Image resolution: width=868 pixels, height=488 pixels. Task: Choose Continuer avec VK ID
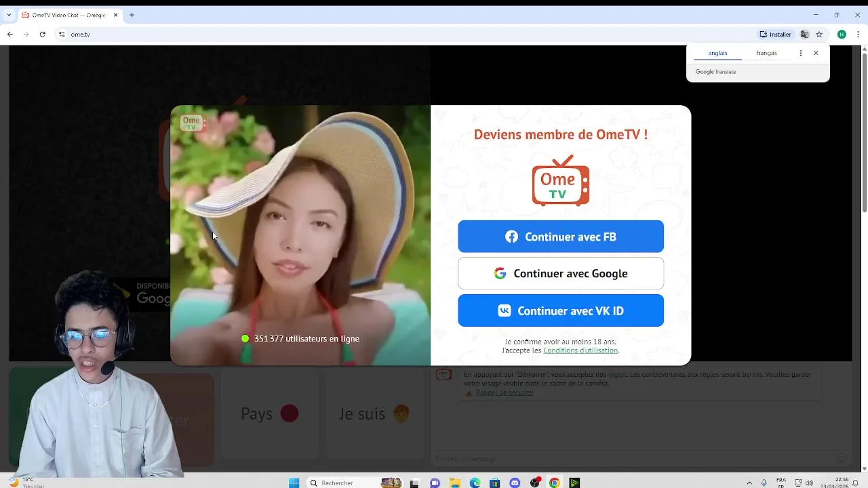coord(561,310)
